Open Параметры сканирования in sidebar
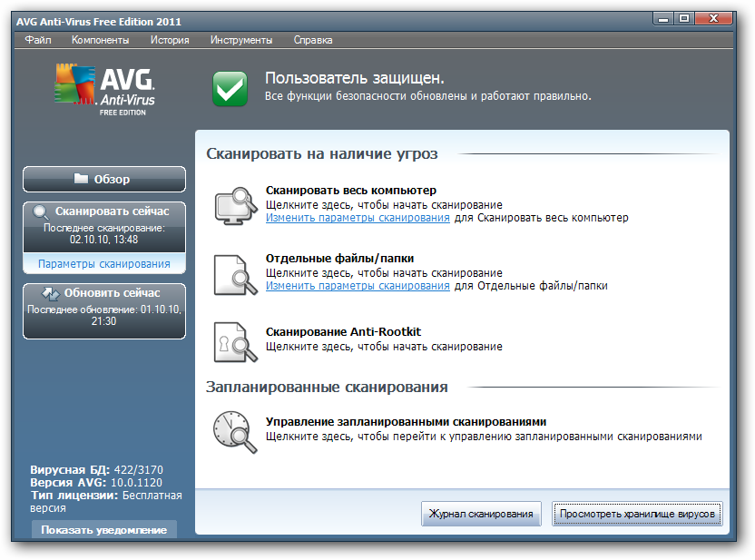The height and width of the screenshot is (560, 755). (x=104, y=264)
